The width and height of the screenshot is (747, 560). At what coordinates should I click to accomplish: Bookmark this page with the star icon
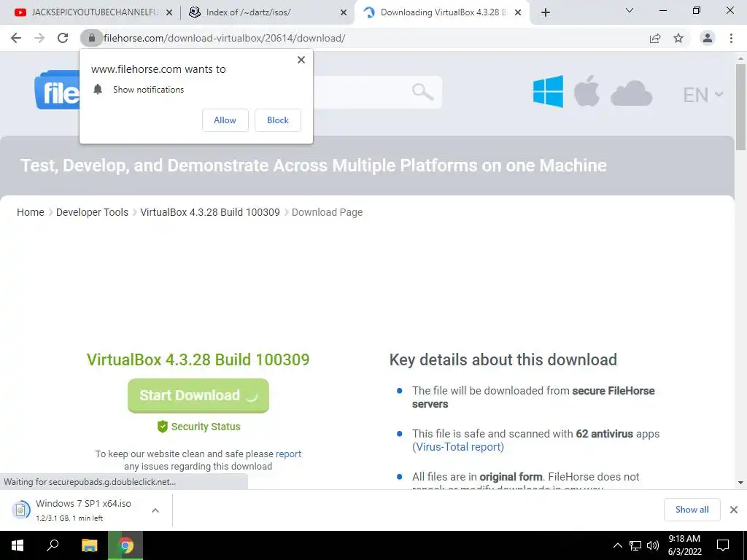(678, 38)
